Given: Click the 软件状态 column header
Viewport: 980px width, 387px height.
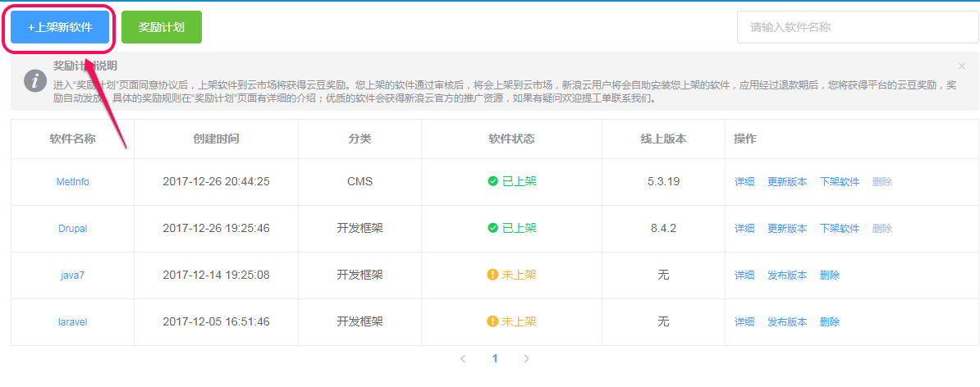Looking at the screenshot, I should pyautogui.click(x=512, y=139).
